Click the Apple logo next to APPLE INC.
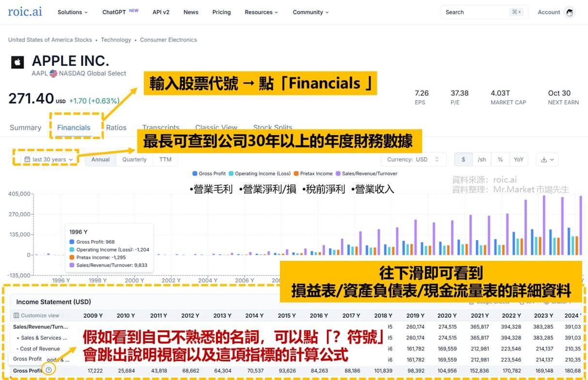Image resolution: width=588 pixels, height=380 pixels. coord(17,62)
